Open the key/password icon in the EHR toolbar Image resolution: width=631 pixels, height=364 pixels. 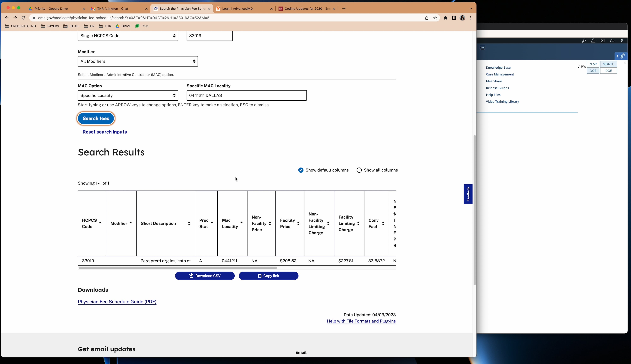tap(584, 41)
